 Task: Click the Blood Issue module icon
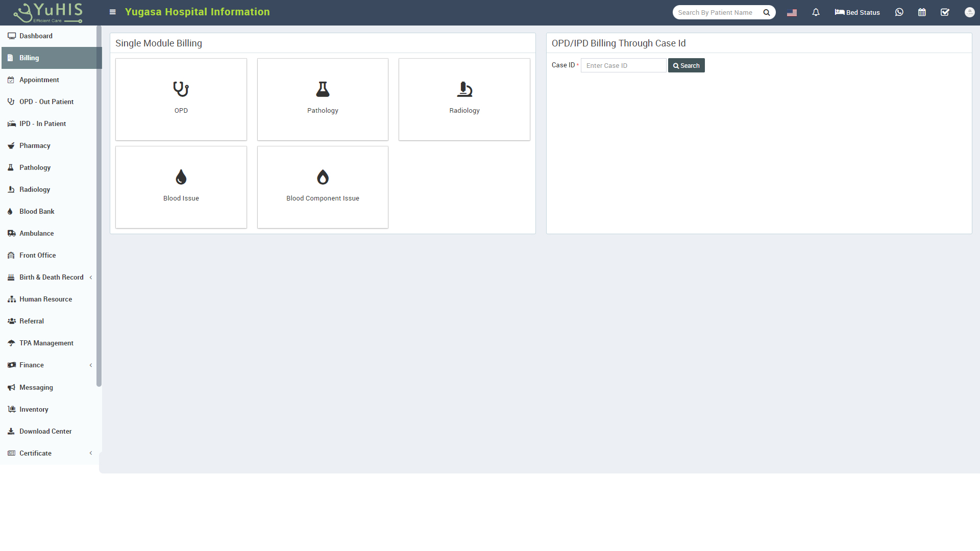[x=181, y=177]
